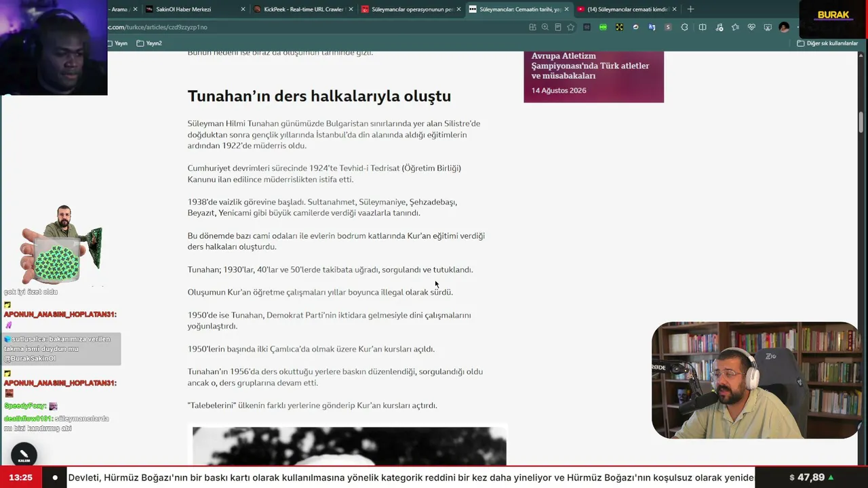Click the SpeedyFoxy chat username
This screenshot has height=488, width=868.
pos(24,406)
